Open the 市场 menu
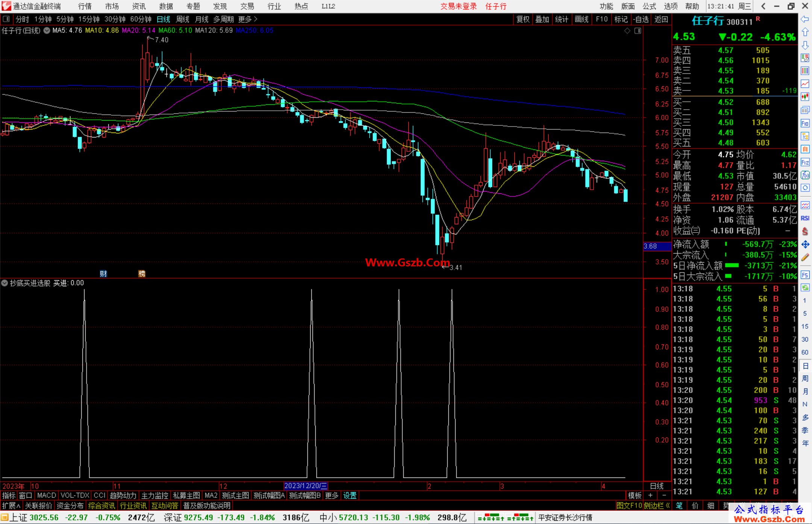The height and width of the screenshot is (524, 812). (x=112, y=6)
